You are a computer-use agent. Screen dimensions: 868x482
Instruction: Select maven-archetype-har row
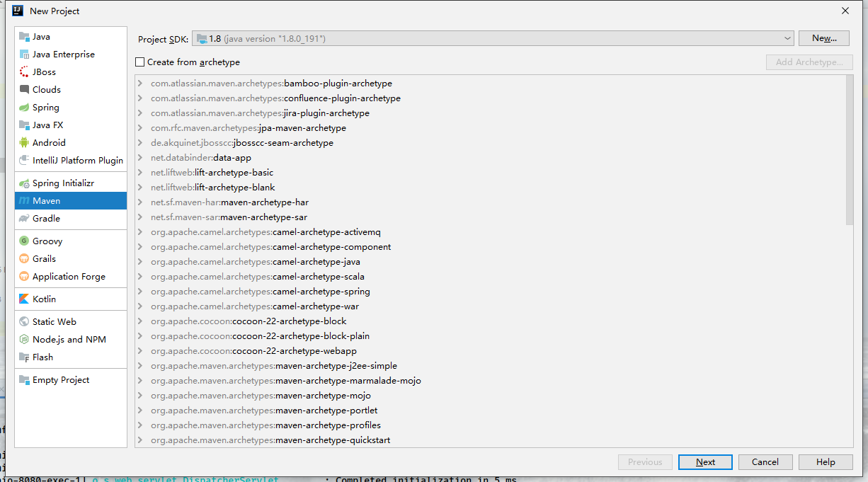point(490,202)
